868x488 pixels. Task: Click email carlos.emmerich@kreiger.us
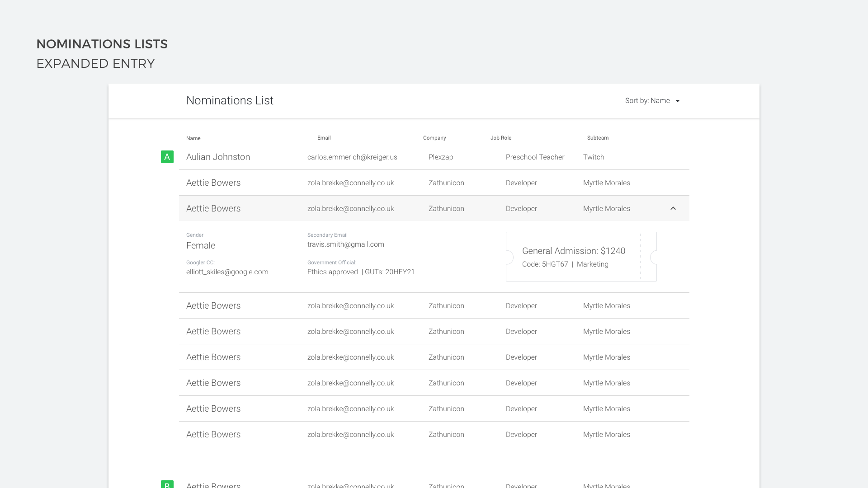coord(352,157)
